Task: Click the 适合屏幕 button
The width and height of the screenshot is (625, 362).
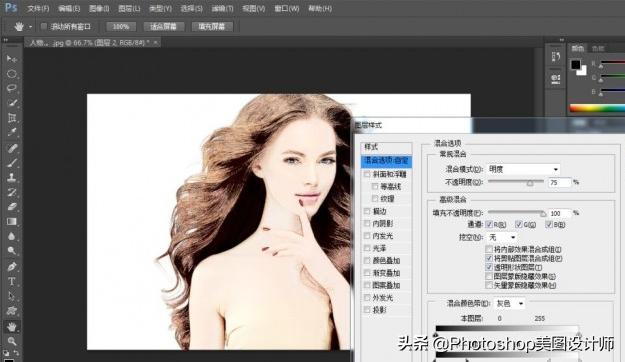Action: (x=163, y=27)
